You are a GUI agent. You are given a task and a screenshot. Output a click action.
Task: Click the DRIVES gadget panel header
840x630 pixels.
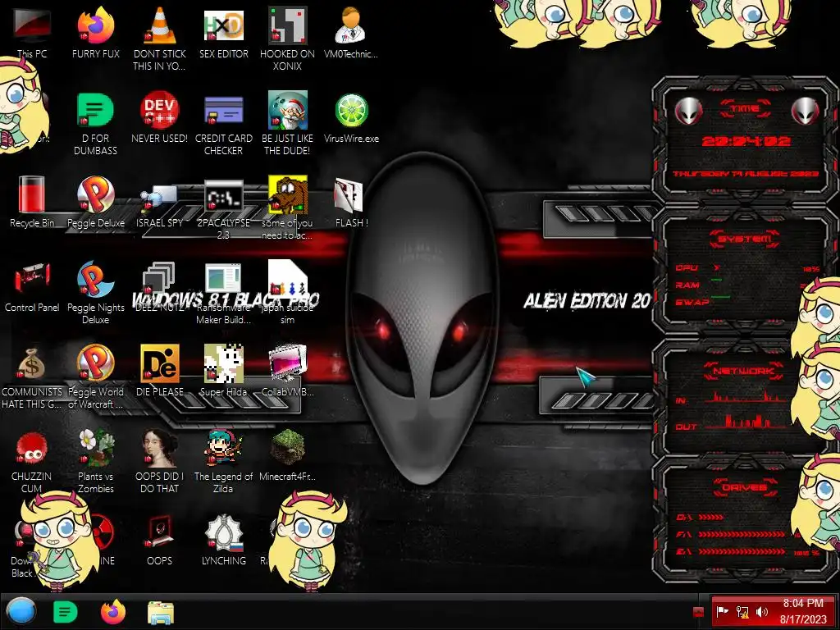[x=745, y=487]
